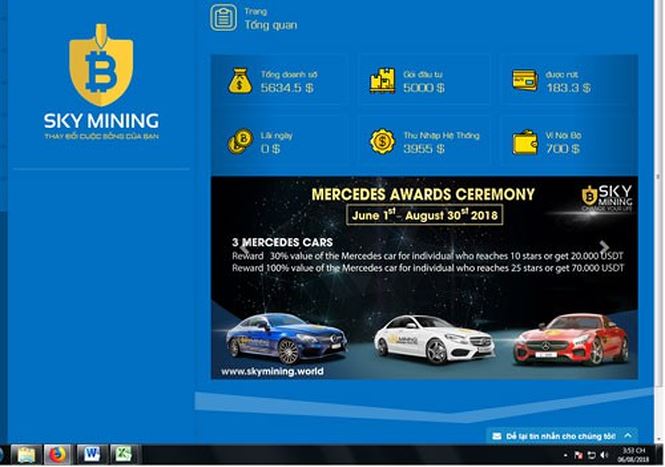Expand the leave-a-message chat widget chevron
The image size is (665, 467).
(628, 436)
